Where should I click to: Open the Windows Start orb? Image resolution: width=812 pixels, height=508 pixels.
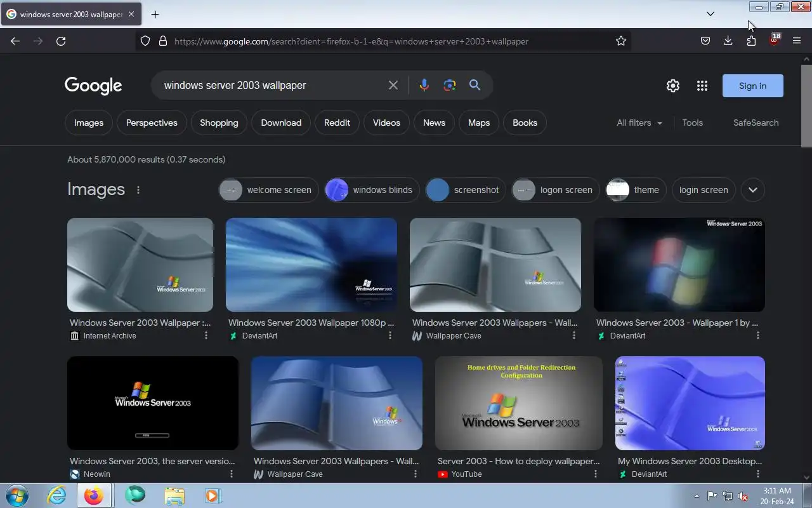16,495
